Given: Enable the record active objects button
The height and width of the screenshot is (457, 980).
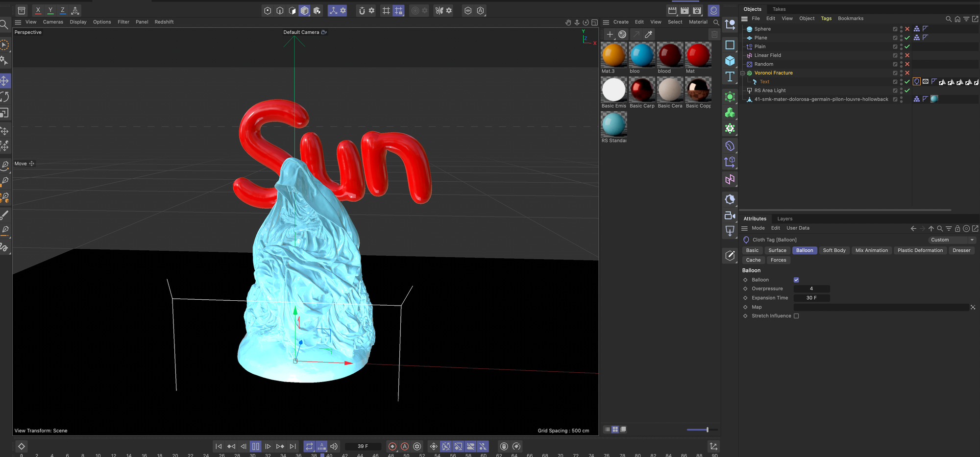Looking at the screenshot, I should tap(392, 446).
